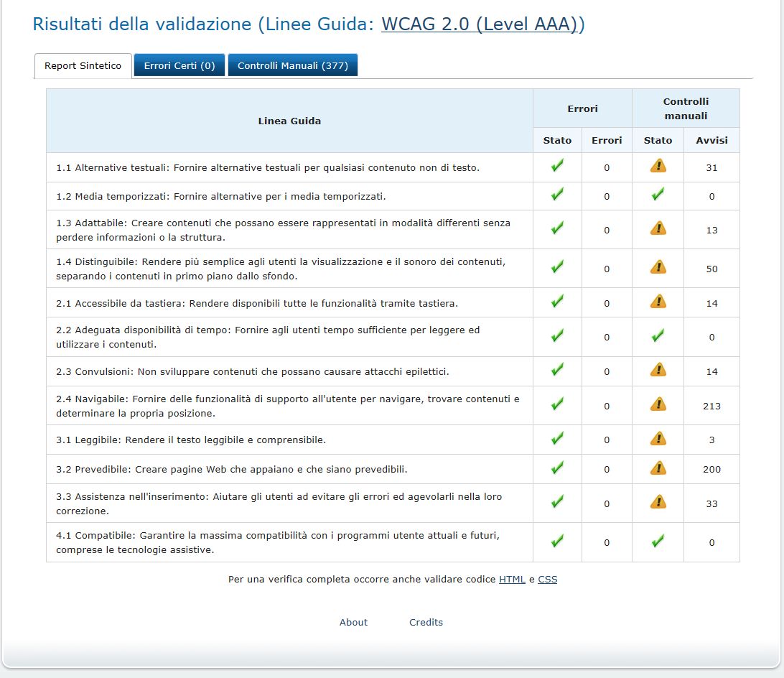This screenshot has width=784, height=678.
Task: Click warning icon in 3.3 Assistenza nell'inserimento row
Action: point(658,503)
